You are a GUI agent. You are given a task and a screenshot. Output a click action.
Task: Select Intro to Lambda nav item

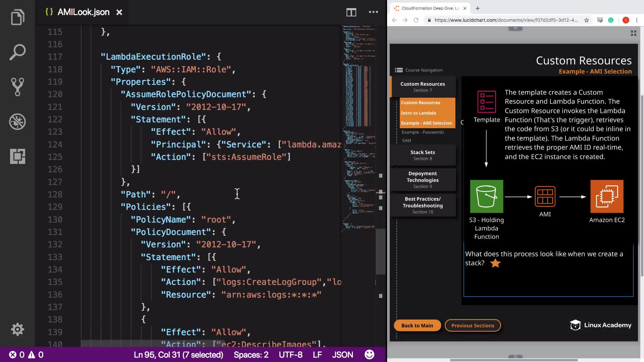(418, 113)
